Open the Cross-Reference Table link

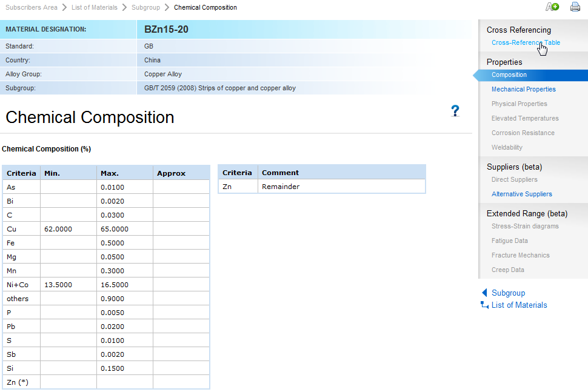[x=526, y=43]
